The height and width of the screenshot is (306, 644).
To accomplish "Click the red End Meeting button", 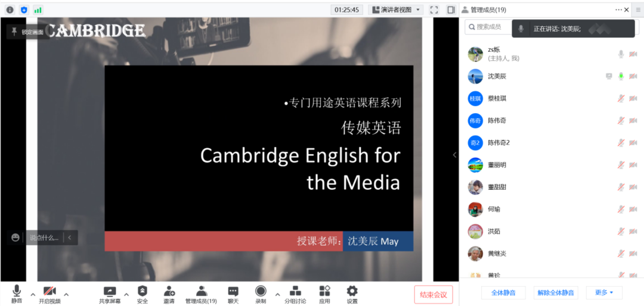I will (x=434, y=295).
